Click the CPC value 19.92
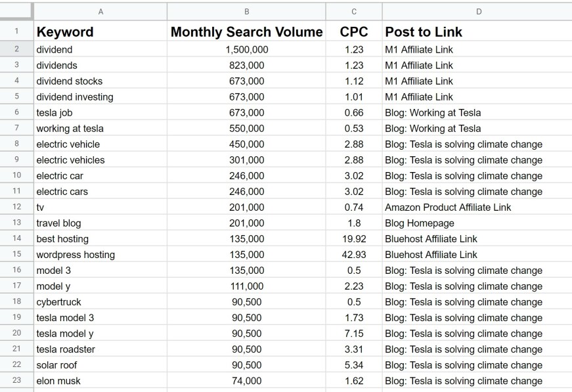Screen dimensions: 572x392 [354, 239]
